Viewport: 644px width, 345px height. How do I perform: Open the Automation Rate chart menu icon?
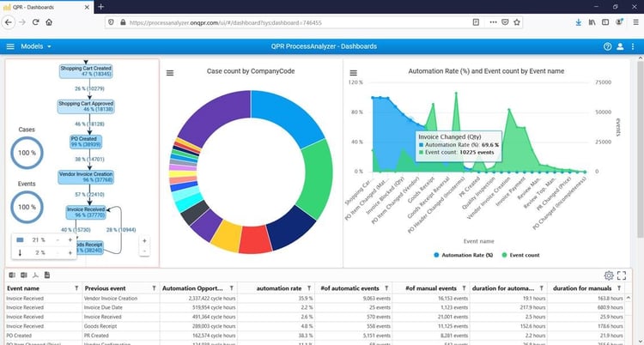(x=353, y=73)
